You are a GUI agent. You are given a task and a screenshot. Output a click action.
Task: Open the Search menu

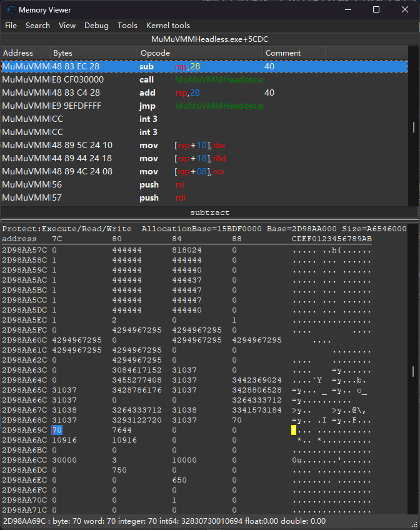tap(37, 26)
